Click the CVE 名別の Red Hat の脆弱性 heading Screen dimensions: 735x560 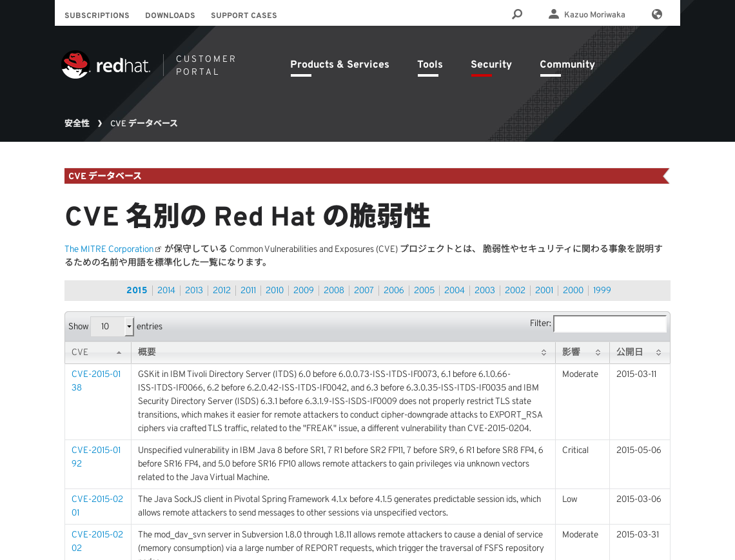248,216
